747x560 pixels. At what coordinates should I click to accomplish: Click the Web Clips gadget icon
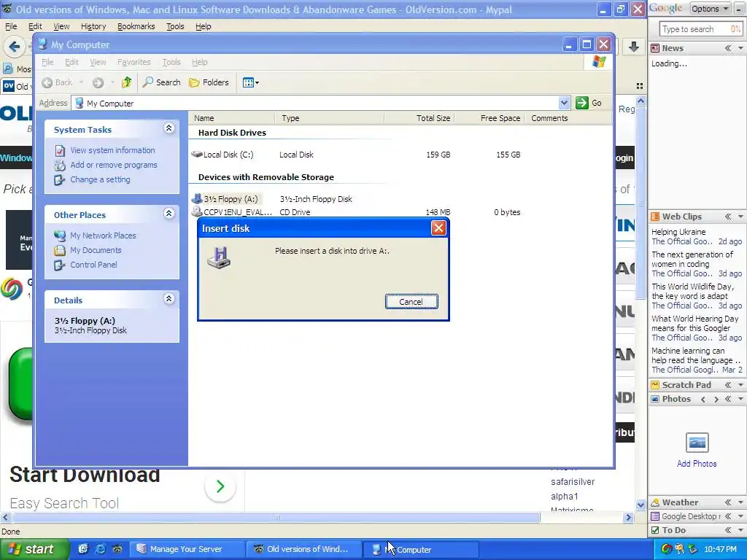(x=656, y=217)
